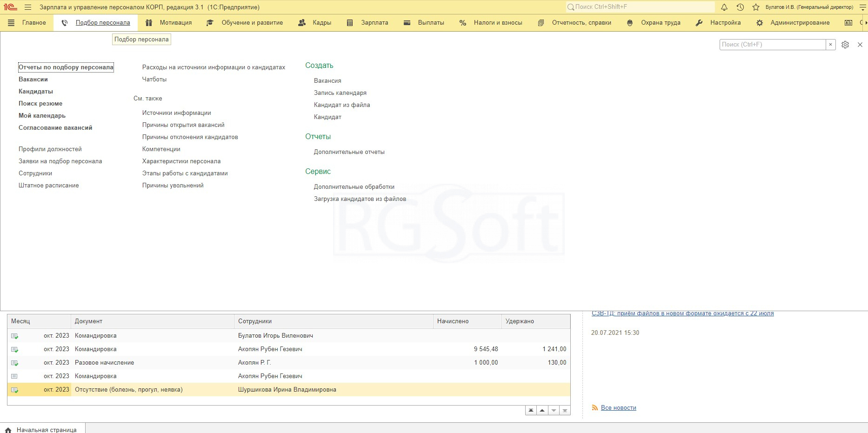The image size is (868, 433).
Task: Open Поиск резюме
Action: [40, 104]
